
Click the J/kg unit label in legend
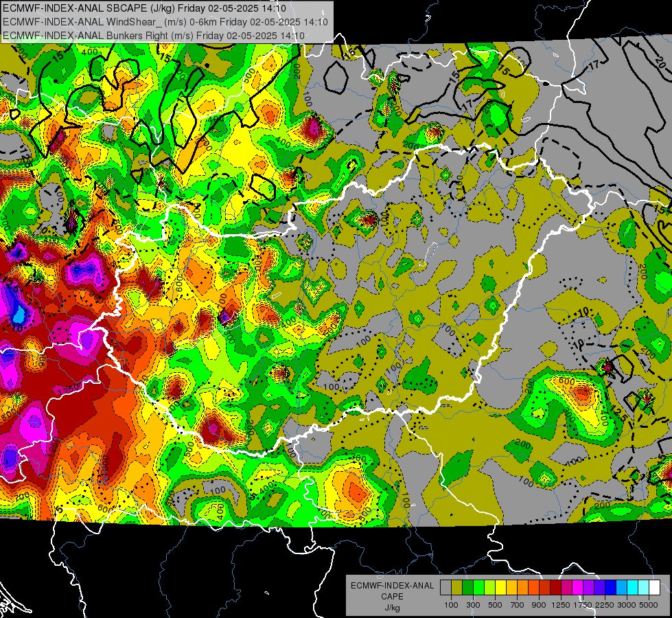(392, 608)
